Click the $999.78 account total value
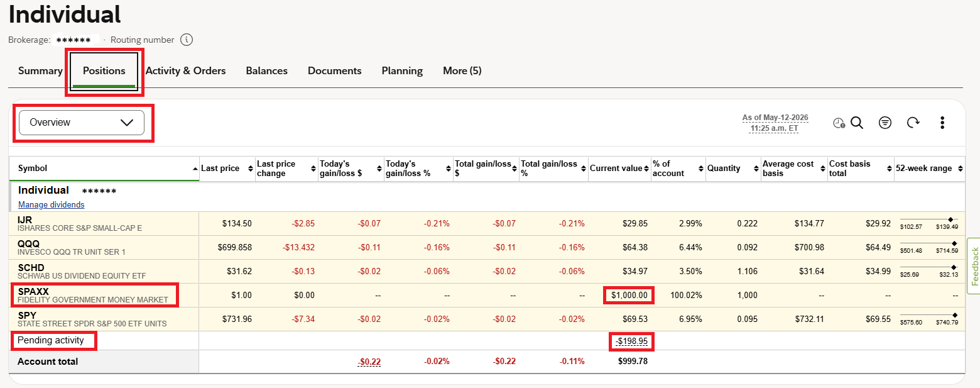Image resolution: width=980 pixels, height=388 pixels. point(631,362)
